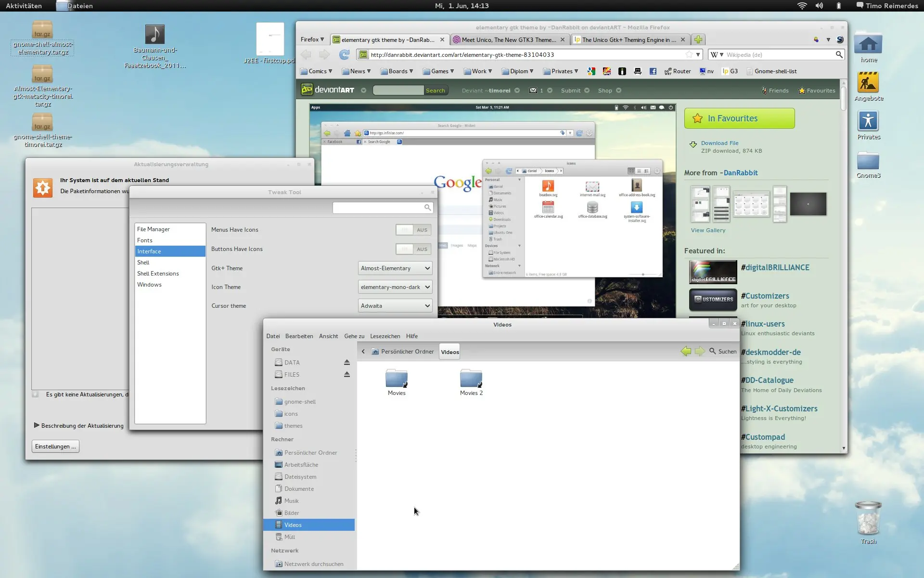The width and height of the screenshot is (924, 578).
Task: Open the Firefox application menu
Action: click(x=312, y=39)
